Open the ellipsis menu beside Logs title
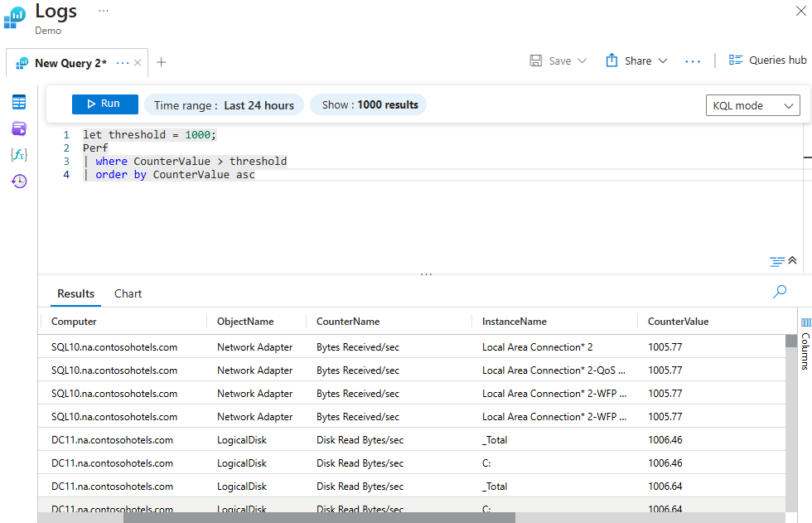 click(104, 11)
